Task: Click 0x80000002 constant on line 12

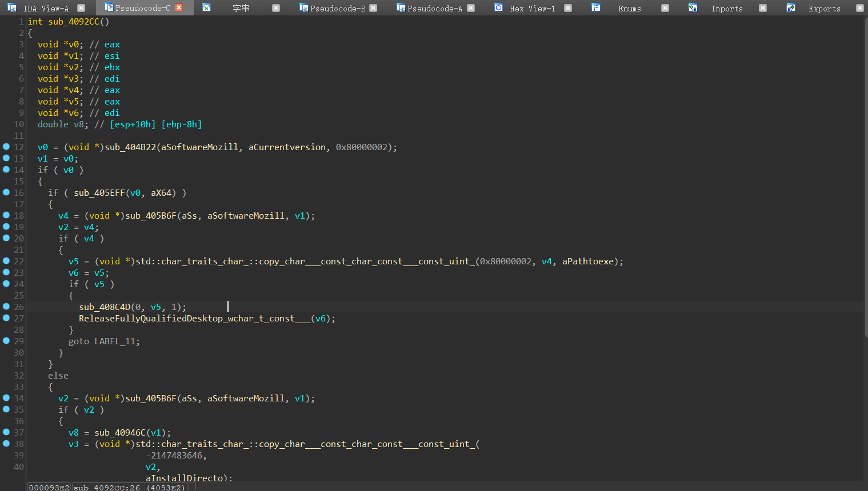Action: click(x=362, y=147)
